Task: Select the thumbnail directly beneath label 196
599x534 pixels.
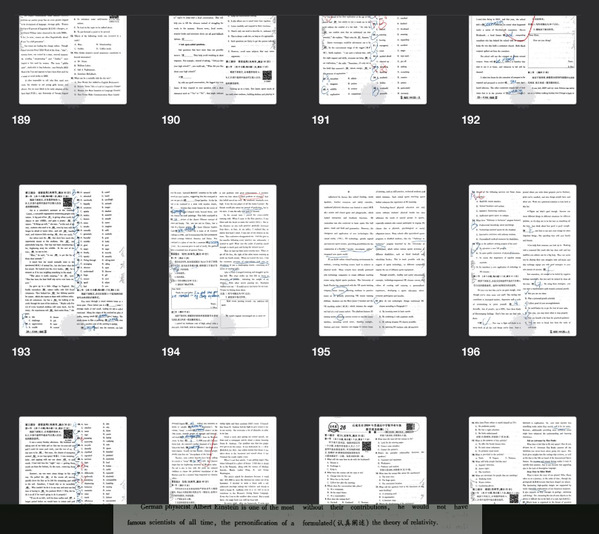Action: point(523,460)
